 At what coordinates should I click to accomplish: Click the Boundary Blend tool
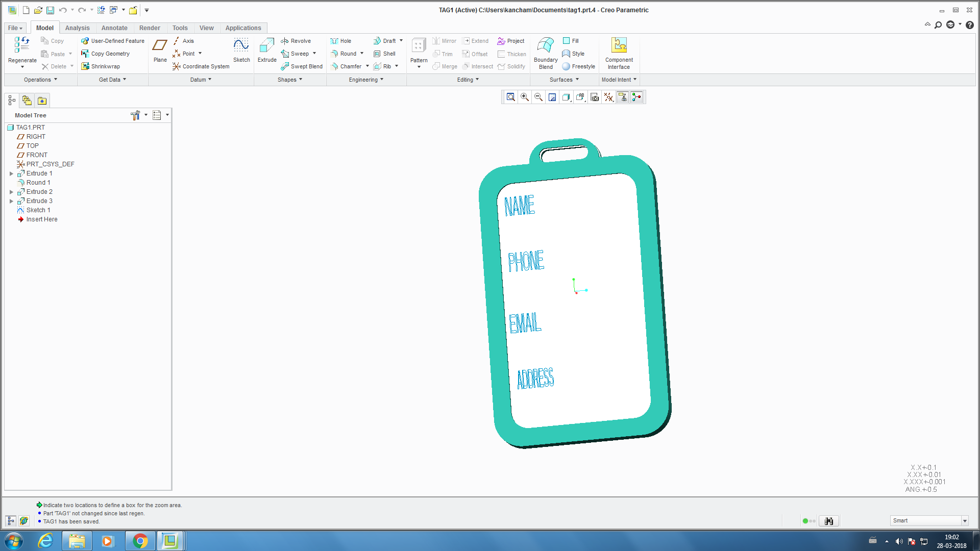pos(546,53)
